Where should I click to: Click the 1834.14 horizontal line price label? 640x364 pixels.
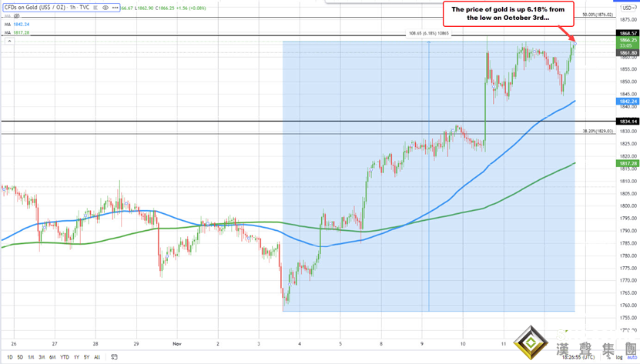point(628,122)
